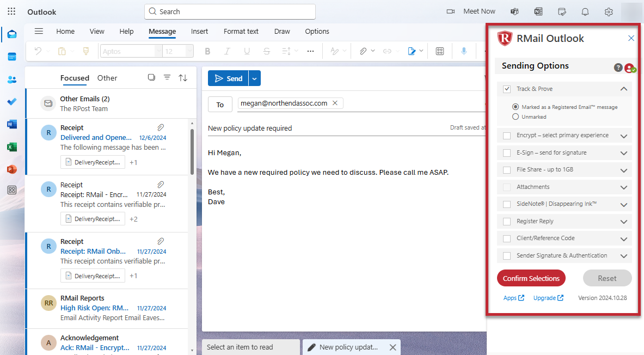This screenshot has width=644, height=355.
Task: Switch to the Insert ribbon tab
Action: pos(199,32)
